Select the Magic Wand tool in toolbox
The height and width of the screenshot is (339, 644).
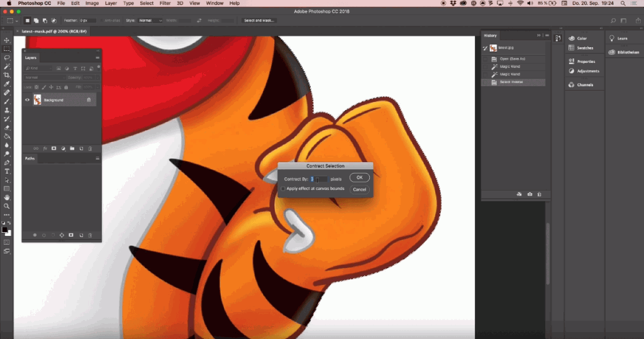6,66
